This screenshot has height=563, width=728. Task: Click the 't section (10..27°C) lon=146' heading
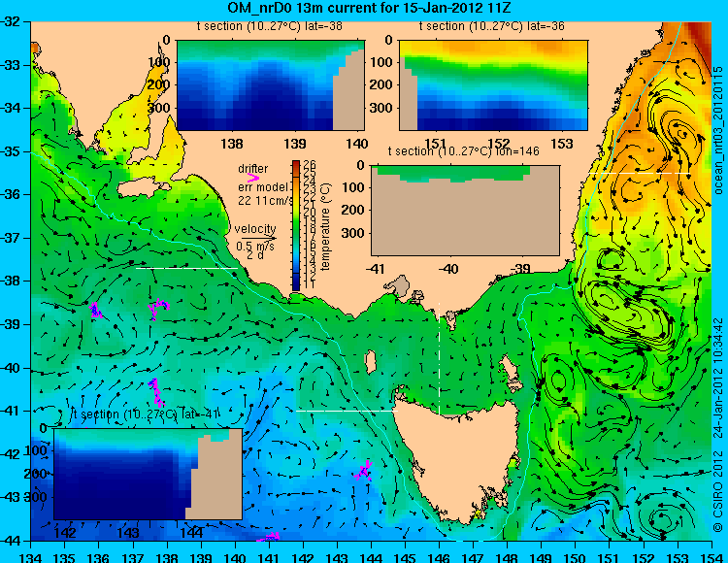(x=463, y=151)
